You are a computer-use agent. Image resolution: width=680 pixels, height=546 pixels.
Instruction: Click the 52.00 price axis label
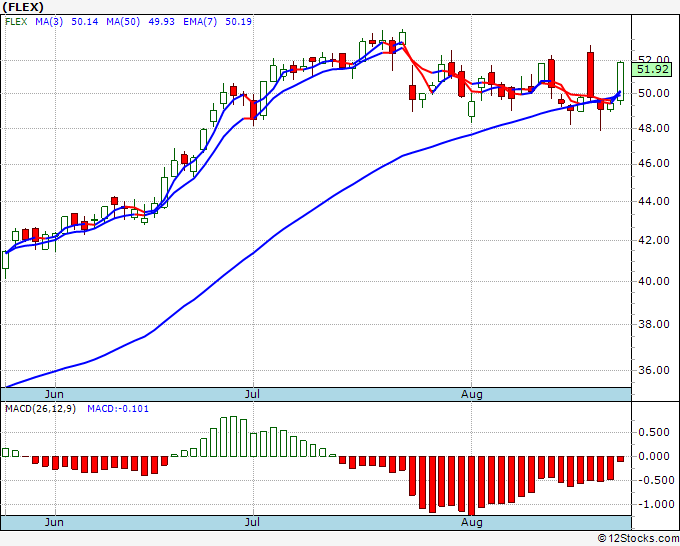(654, 59)
